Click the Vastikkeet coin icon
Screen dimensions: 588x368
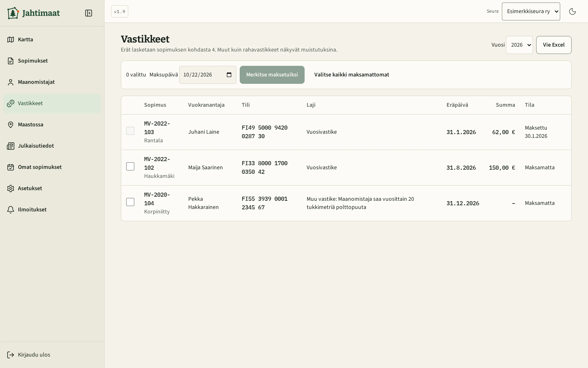coord(10,103)
